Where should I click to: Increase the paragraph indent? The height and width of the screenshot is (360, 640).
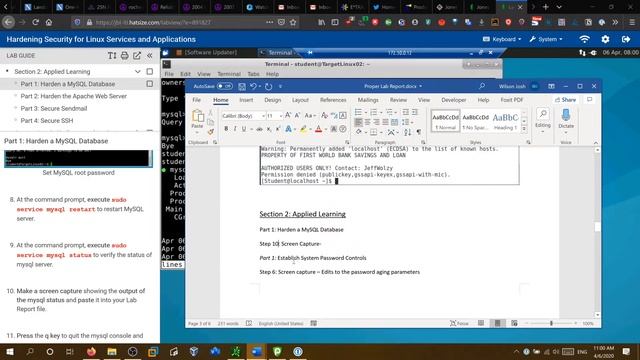(x=415, y=112)
